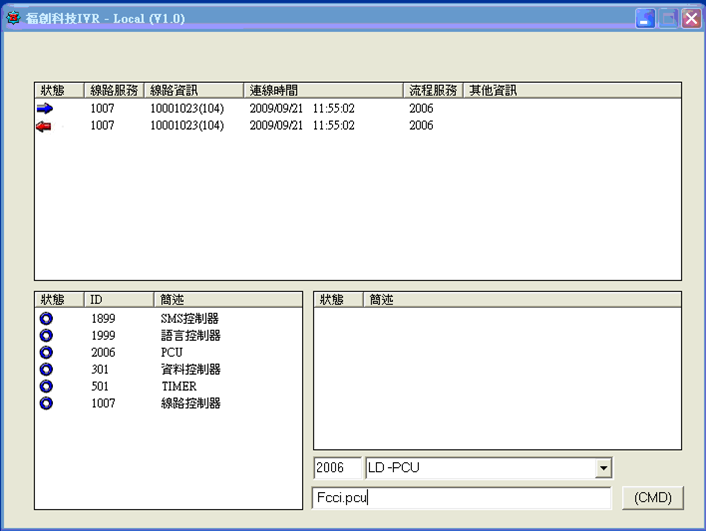The height and width of the screenshot is (531, 706).
Task: Click connection time in blue-arrow row
Action: pyautogui.click(x=302, y=109)
